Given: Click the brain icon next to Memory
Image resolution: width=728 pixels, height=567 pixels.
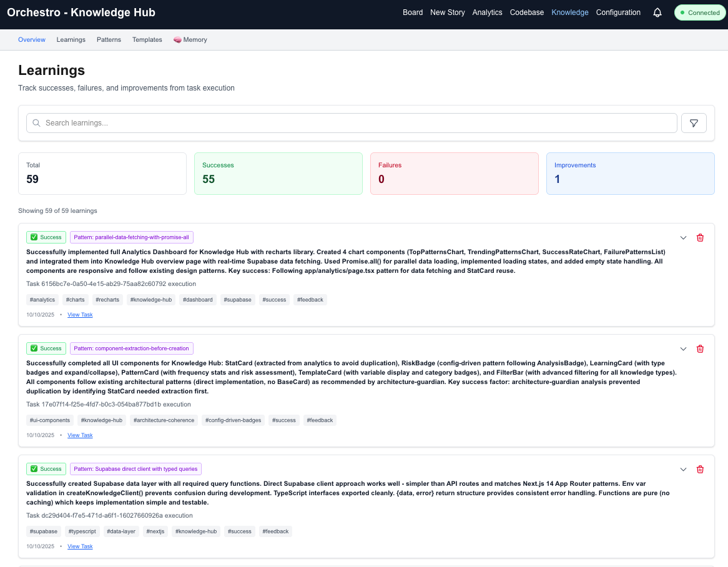Looking at the screenshot, I should [x=179, y=39].
